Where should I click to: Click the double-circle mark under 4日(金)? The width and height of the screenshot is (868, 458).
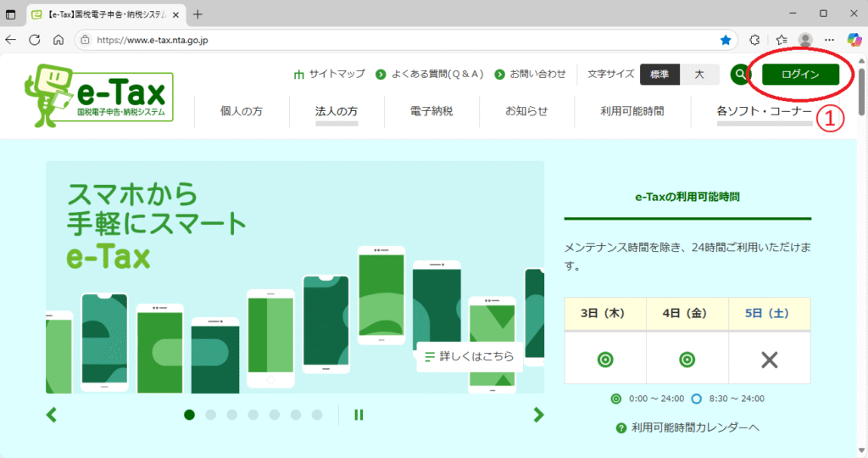687,360
